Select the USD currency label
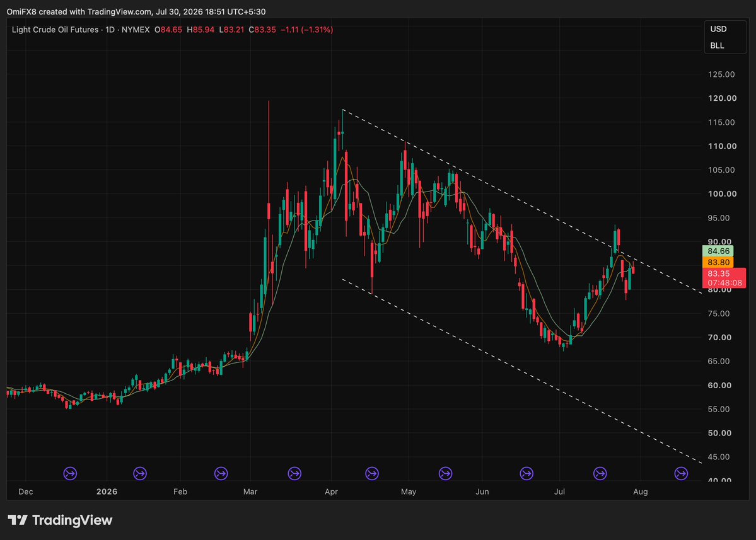The width and height of the screenshot is (756, 540). (718, 29)
